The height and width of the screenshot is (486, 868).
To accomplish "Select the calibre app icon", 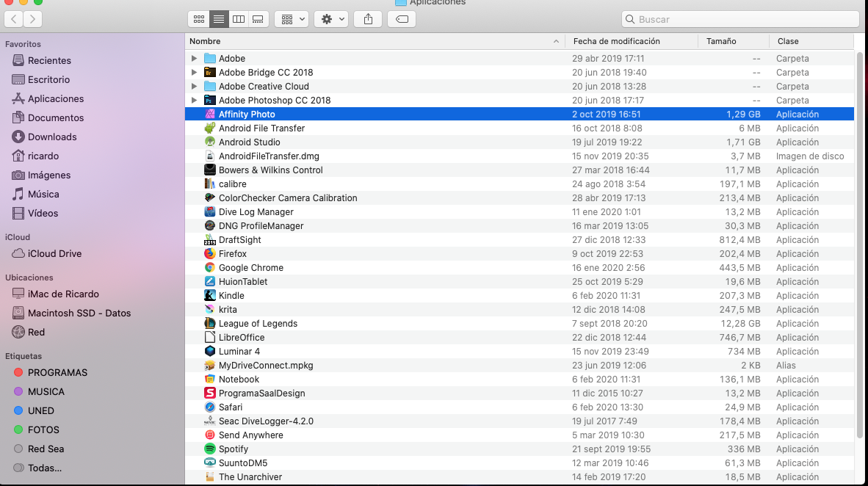I will [x=210, y=184].
